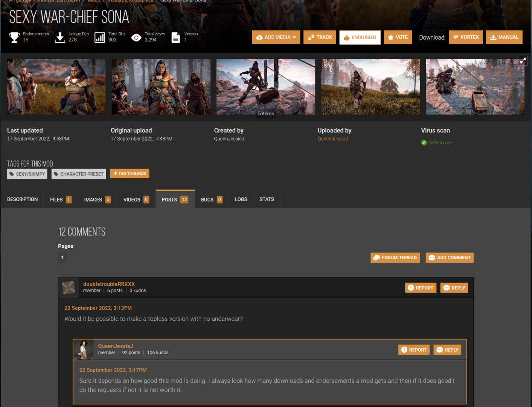Switch to the Description tab
Screen dimensions: 532x407
click(x=22, y=199)
